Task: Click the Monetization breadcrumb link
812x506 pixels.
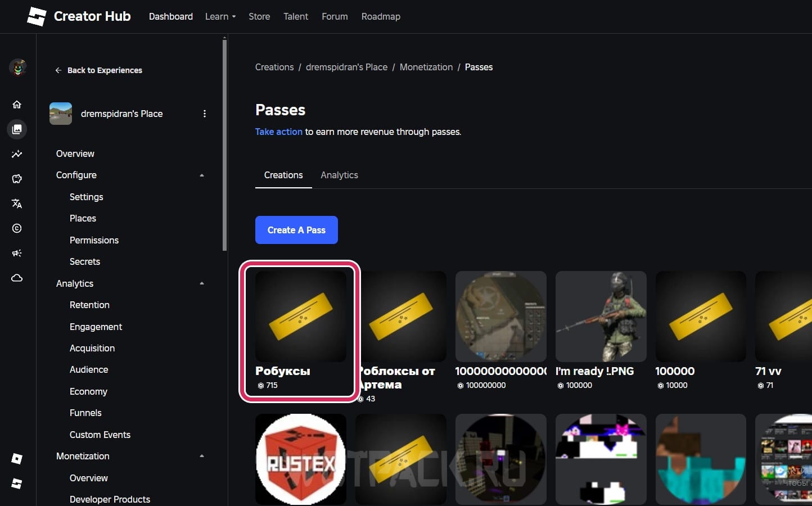Action: coord(426,67)
